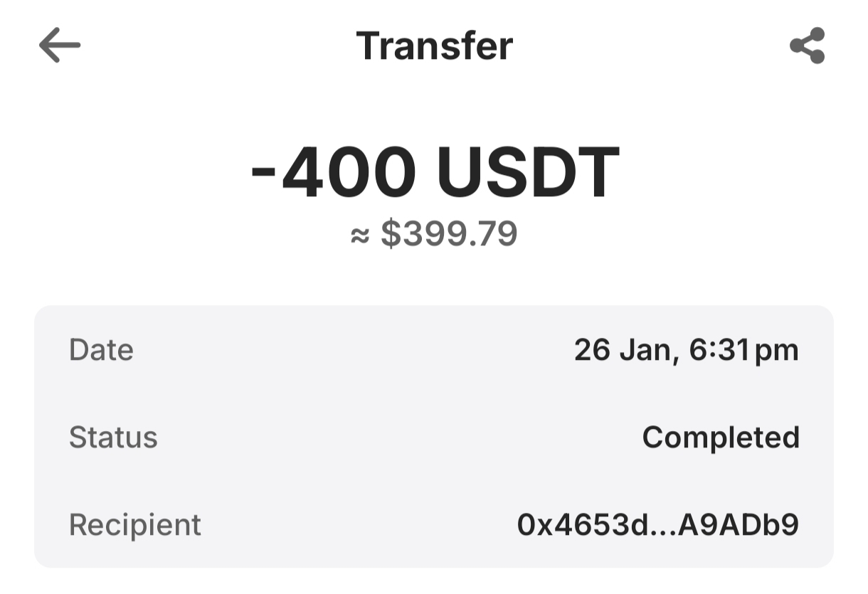
Task: Tap the share icon
Action: click(808, 46)
